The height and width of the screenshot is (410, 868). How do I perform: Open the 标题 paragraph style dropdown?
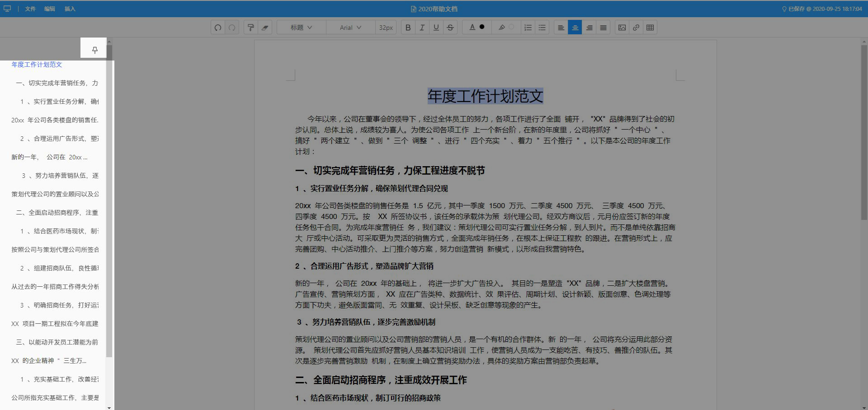[301, 28]
